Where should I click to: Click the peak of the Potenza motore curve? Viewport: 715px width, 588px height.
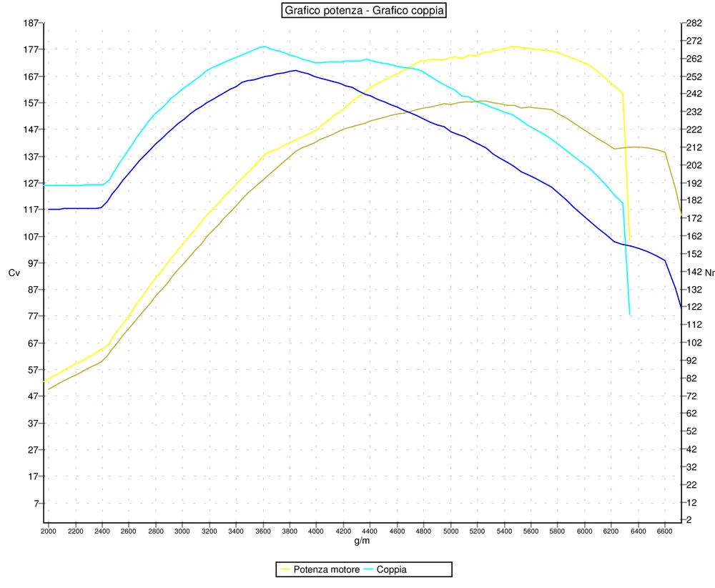[513, 45]
